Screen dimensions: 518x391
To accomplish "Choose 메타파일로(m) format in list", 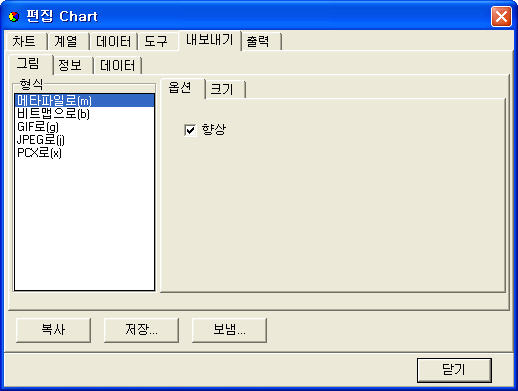I will 84,101.
